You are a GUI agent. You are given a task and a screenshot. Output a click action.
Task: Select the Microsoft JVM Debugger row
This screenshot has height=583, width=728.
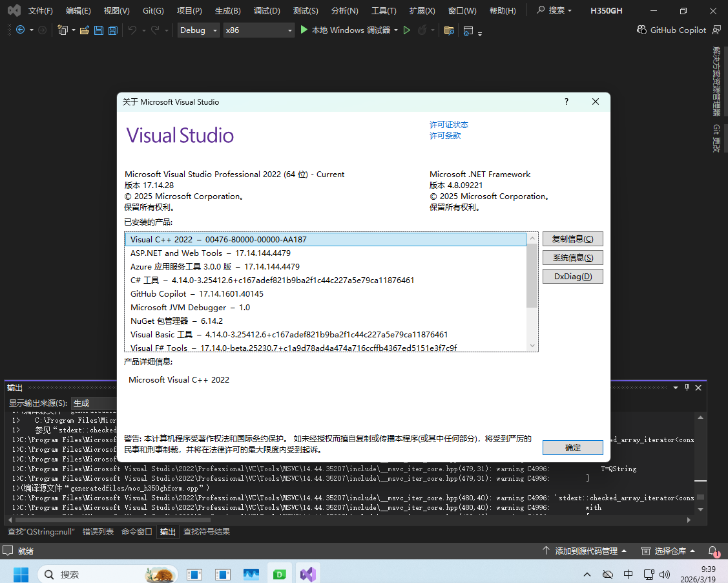tap(326, 308)
